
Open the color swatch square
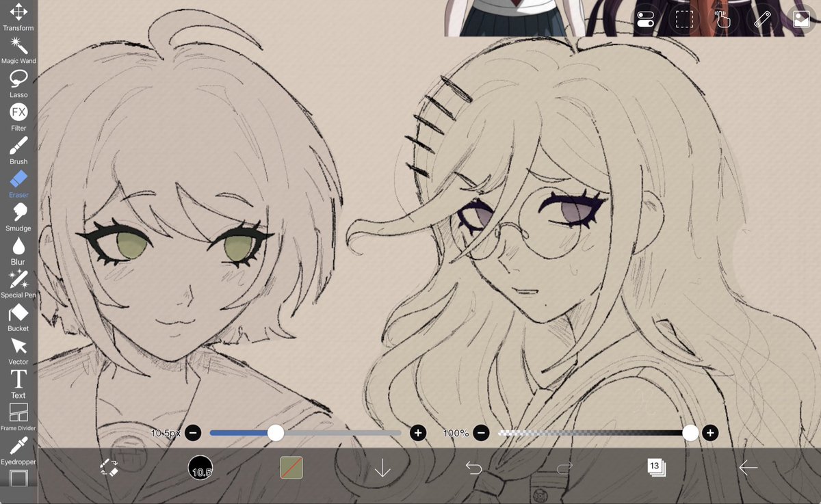[x=291, y=468]
